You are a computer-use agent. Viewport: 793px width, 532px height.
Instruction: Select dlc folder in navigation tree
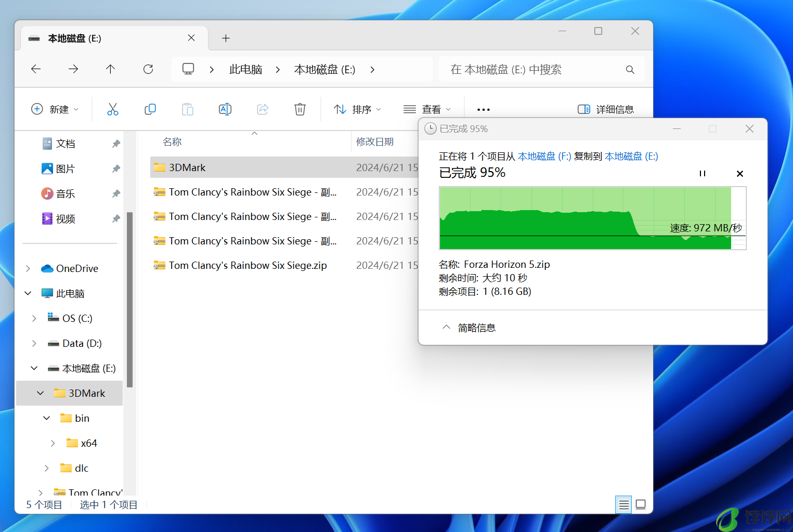click(x=74, y=468)
